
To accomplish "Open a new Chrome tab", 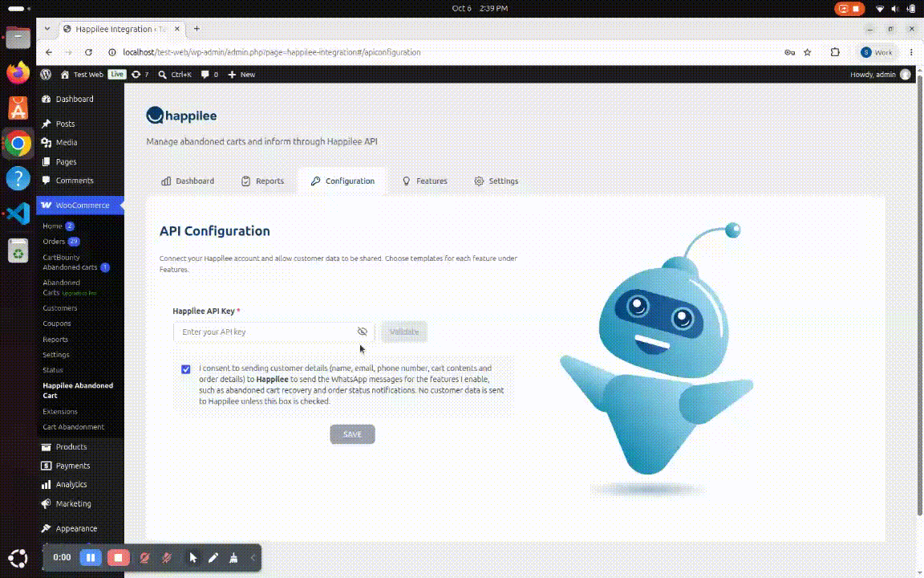I will tap(197, 29).
